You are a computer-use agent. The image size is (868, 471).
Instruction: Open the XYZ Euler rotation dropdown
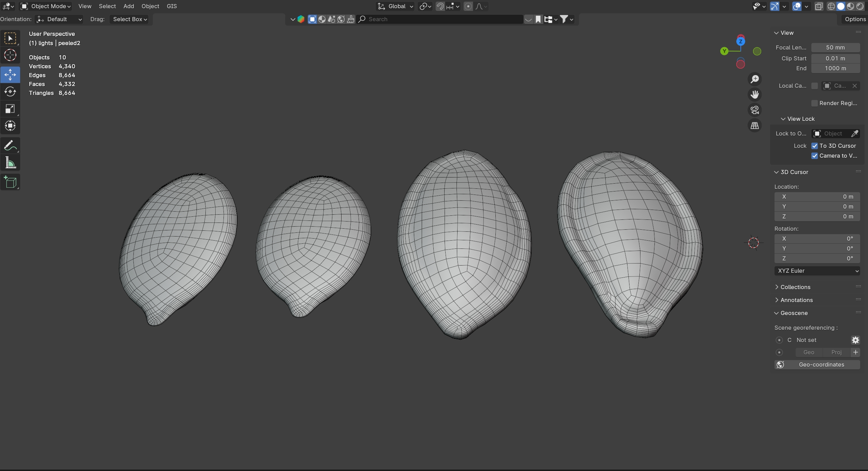(x=817, y=271)
